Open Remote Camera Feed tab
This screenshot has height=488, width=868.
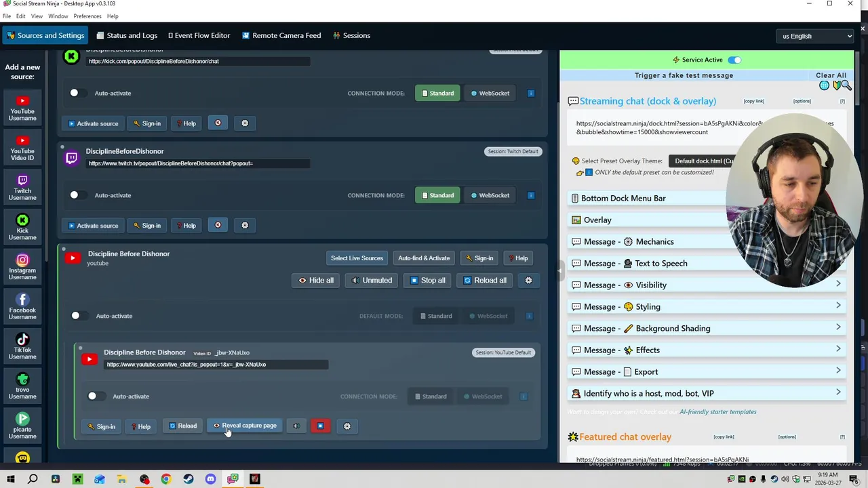click(x=281, y=36)
